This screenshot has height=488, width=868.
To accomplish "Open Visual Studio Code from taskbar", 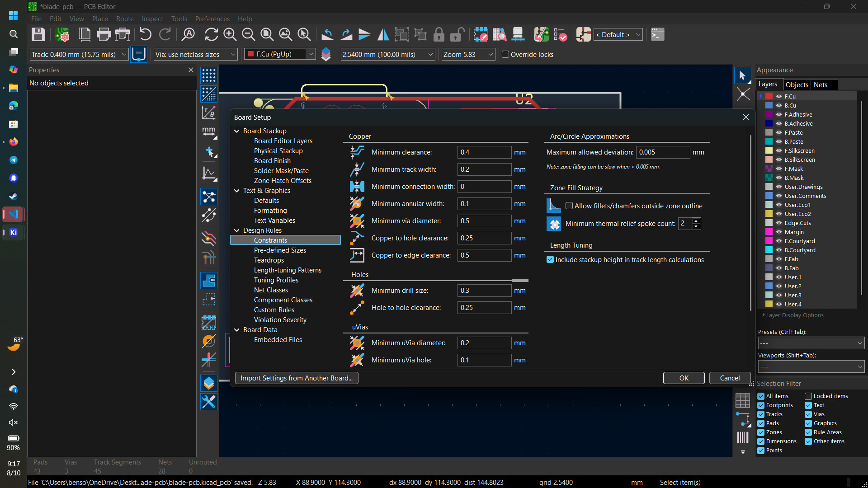I will (x=14, y=214).
